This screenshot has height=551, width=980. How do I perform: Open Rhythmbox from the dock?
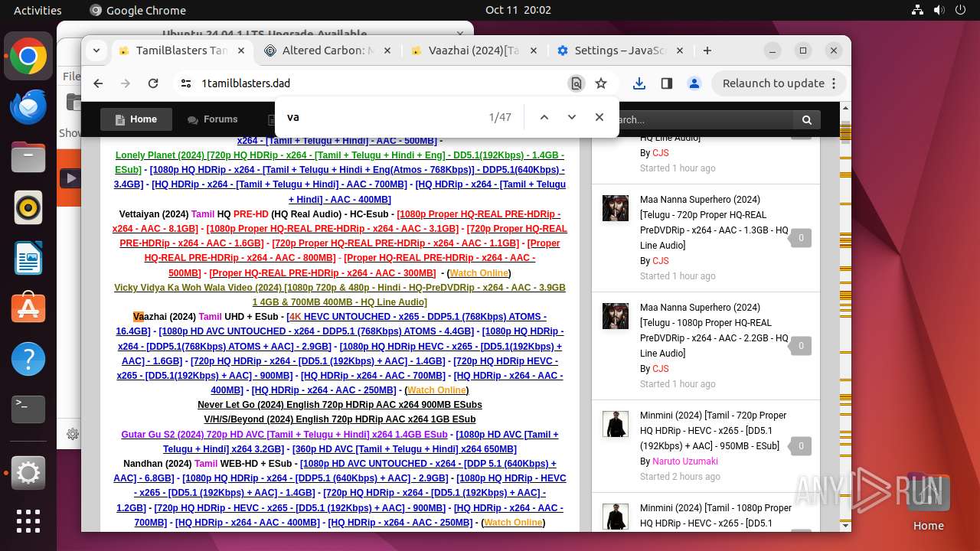[28, 207]
